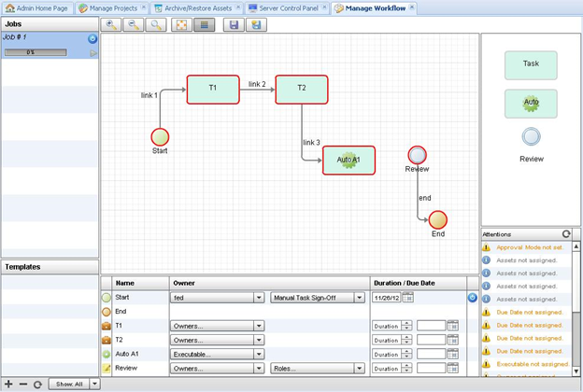Select the T2 task node

point(302,90)
